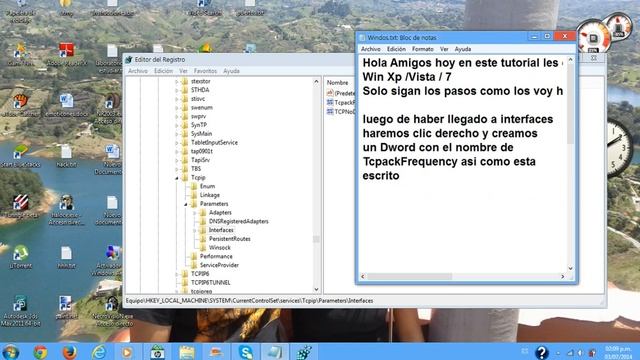Open Firefox from the taskbar
The height and width of the screenshot is (360, 640).
[x=69, y=352]
